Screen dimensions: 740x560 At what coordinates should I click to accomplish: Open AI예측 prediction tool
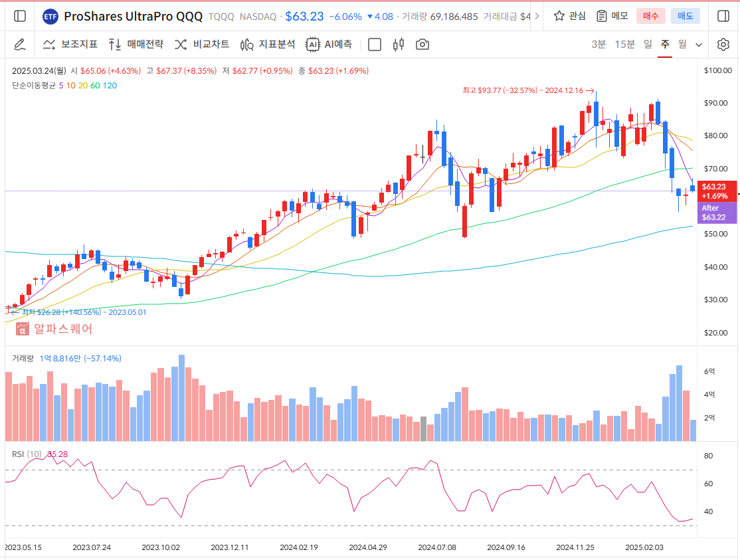pyautogui.click(x=329, y=45)
